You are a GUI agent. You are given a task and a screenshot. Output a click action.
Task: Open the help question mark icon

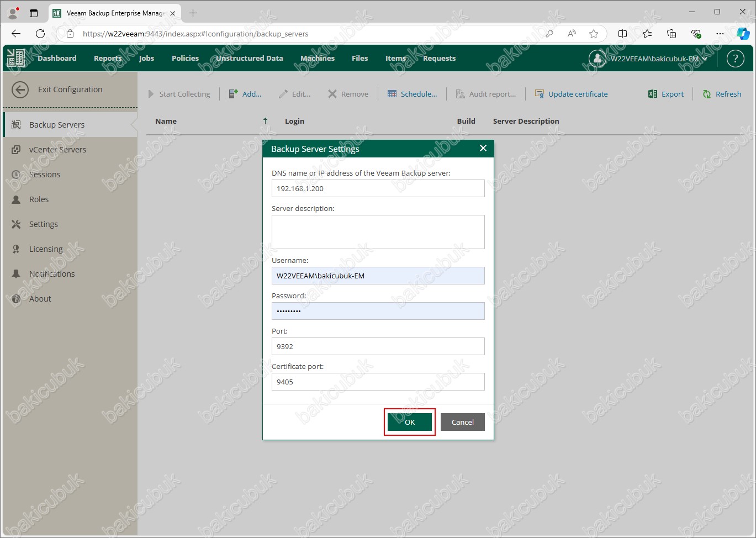click(x=736, y=58)
